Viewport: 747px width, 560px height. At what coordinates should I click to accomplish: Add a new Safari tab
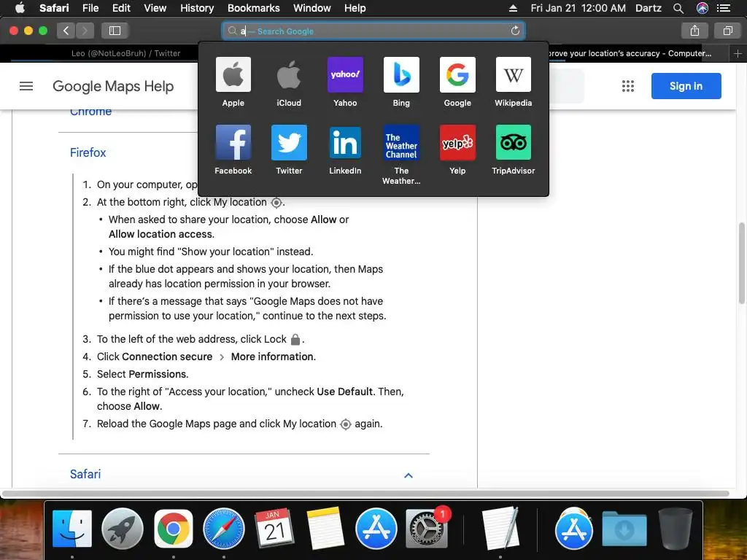(738, 53)
